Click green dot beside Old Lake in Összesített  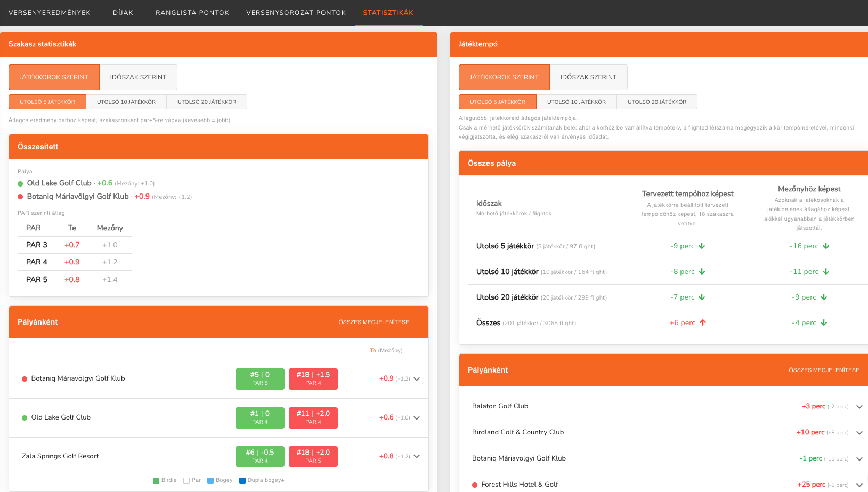point(20,183)
